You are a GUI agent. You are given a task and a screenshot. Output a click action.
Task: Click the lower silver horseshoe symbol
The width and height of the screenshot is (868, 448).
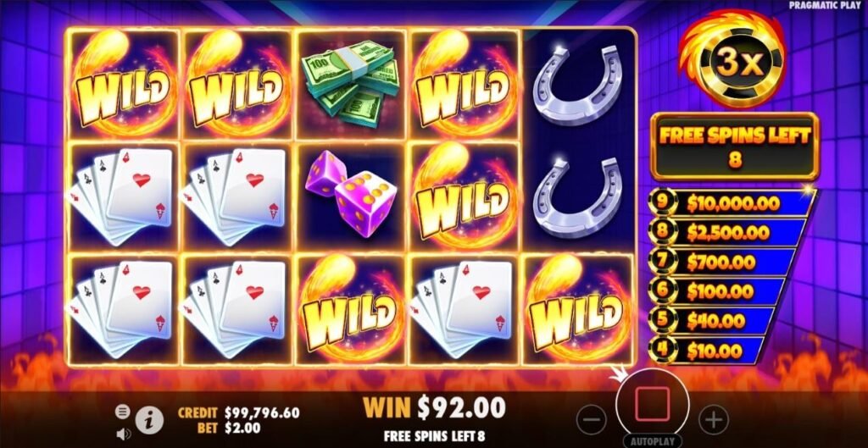point(576,198)
